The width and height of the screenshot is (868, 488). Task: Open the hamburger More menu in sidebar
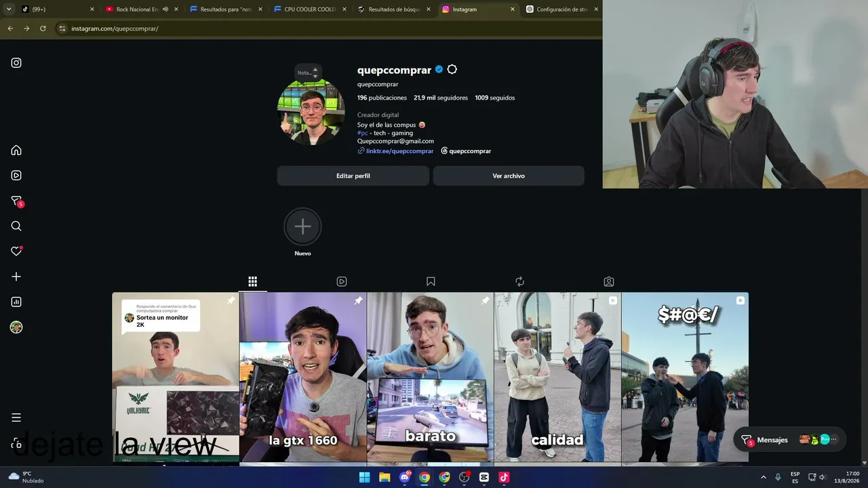coord(16,418)
